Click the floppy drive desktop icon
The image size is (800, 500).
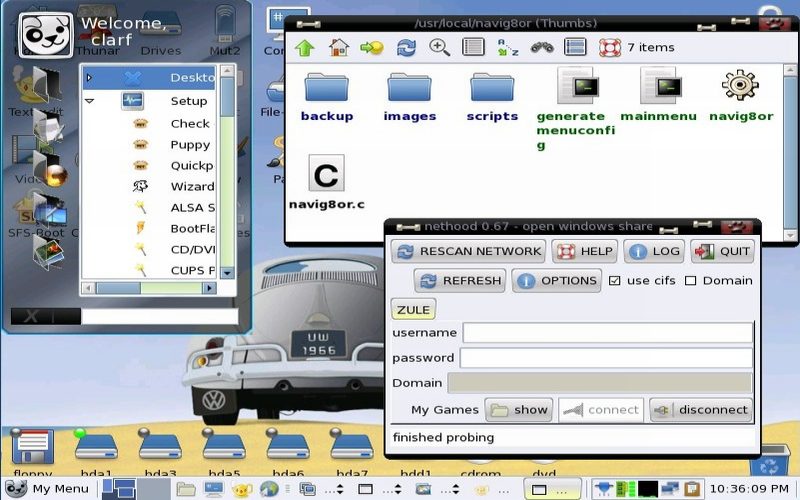[x=33, y=451]
